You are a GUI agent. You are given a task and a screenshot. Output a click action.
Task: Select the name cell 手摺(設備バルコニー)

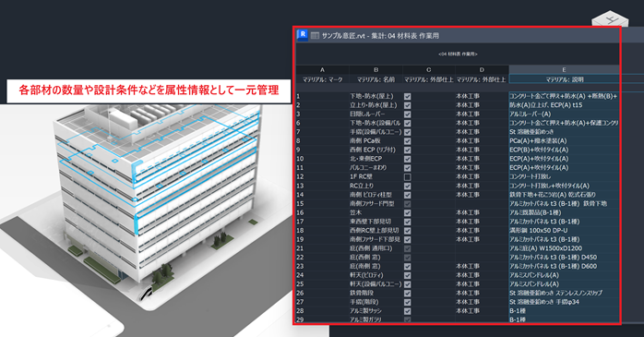[x=376, y=132]
